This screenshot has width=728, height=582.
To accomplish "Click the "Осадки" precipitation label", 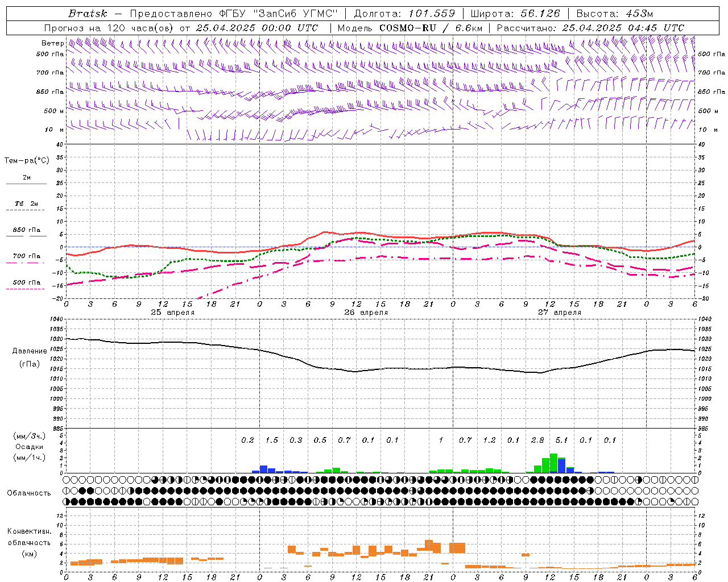I will pyautogui.click(x=29, y=447).
